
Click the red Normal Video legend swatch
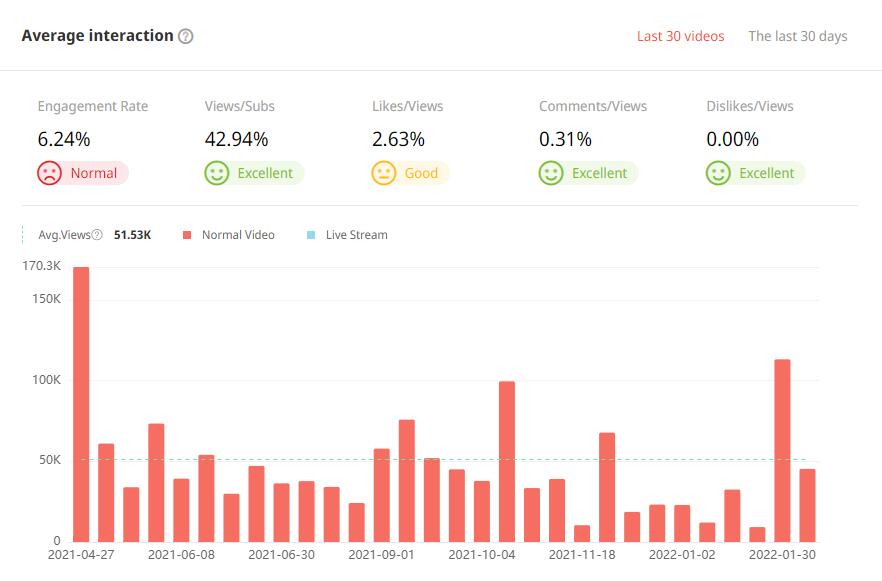click(x=187, y=235)
